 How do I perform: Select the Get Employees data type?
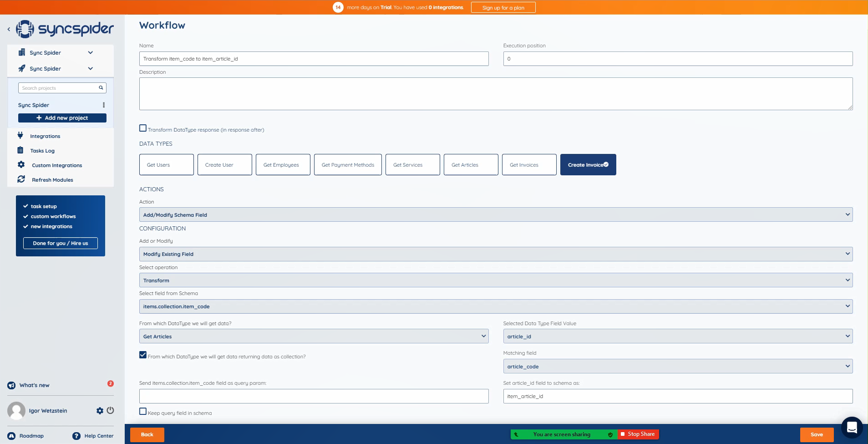283,164
